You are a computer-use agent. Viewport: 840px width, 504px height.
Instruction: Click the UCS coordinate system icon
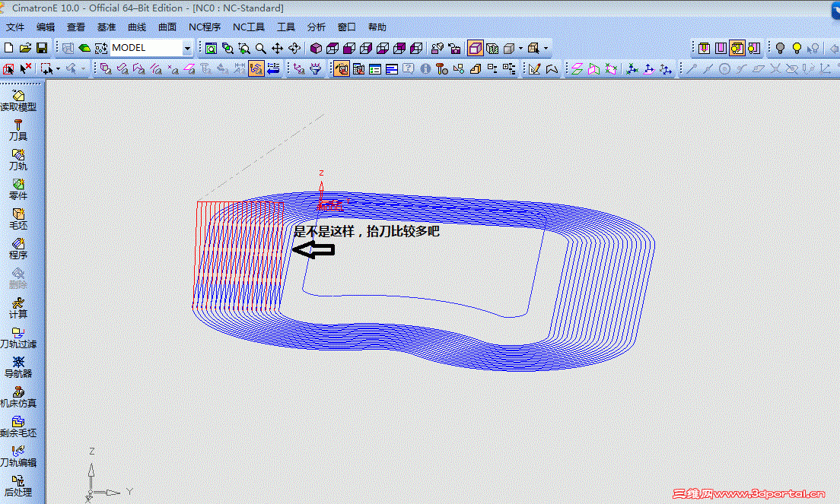coord(632,68)
